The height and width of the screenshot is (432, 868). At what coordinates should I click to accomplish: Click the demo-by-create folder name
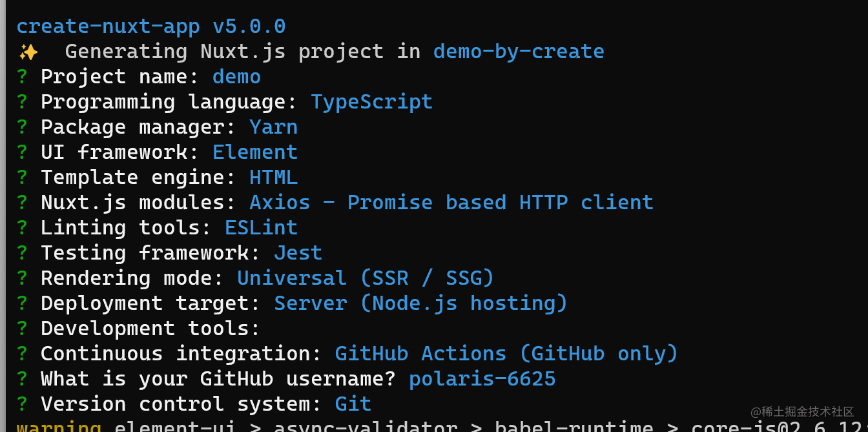[519, 52]
